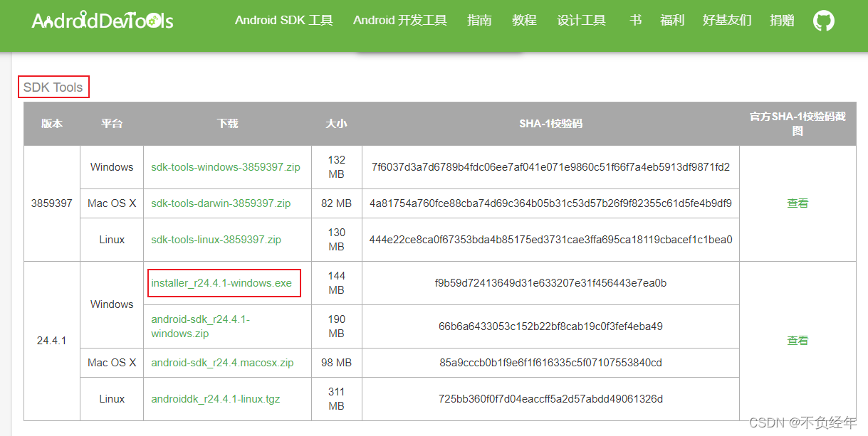Click 查看 for version 24.4.1

point(798,341)
